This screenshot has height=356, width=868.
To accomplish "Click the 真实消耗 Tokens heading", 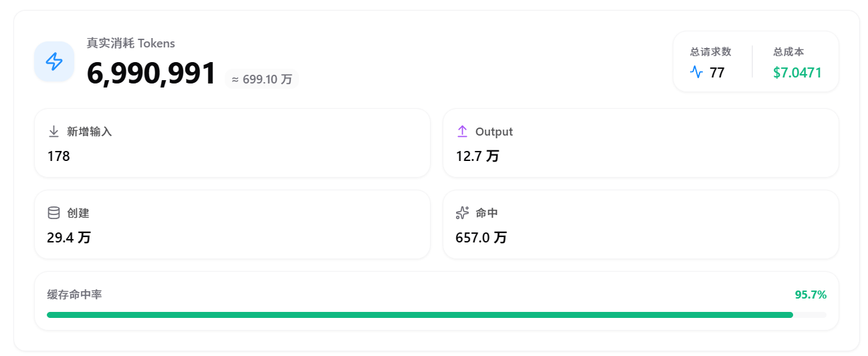I will tap(130, 43).
